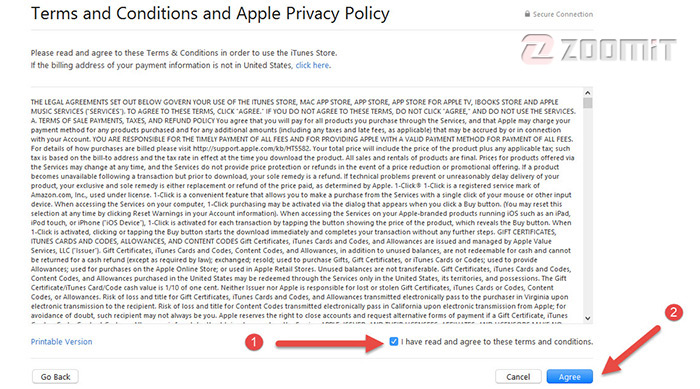Click the red arrow pointing at the checkbox
This screenshot has width=700, height=389.
tap(329, 343)
